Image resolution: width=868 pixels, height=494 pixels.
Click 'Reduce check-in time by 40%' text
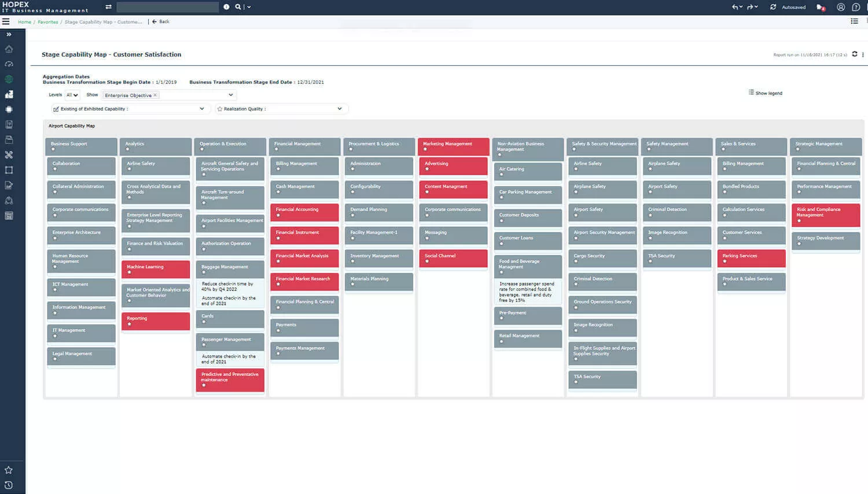click(227, 286)
